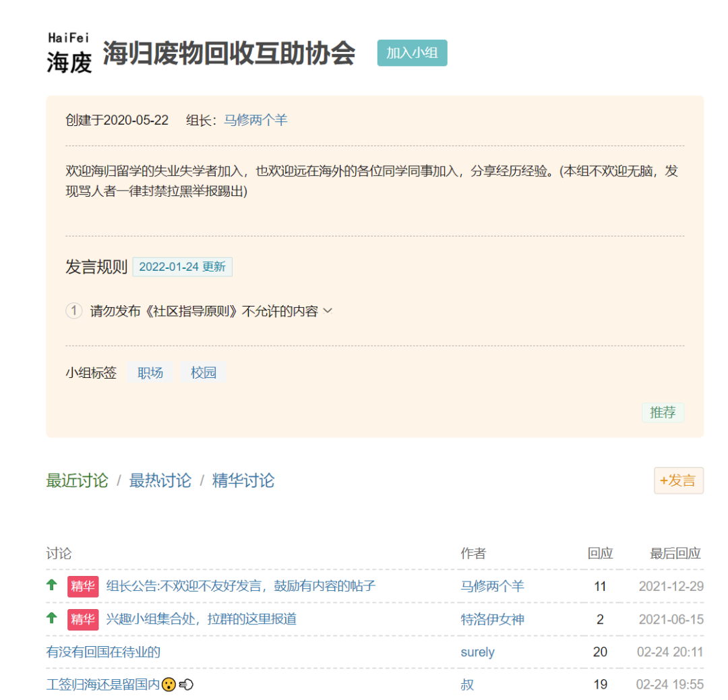
Task: Open the 校园 group tag
Action: [204, 373]
